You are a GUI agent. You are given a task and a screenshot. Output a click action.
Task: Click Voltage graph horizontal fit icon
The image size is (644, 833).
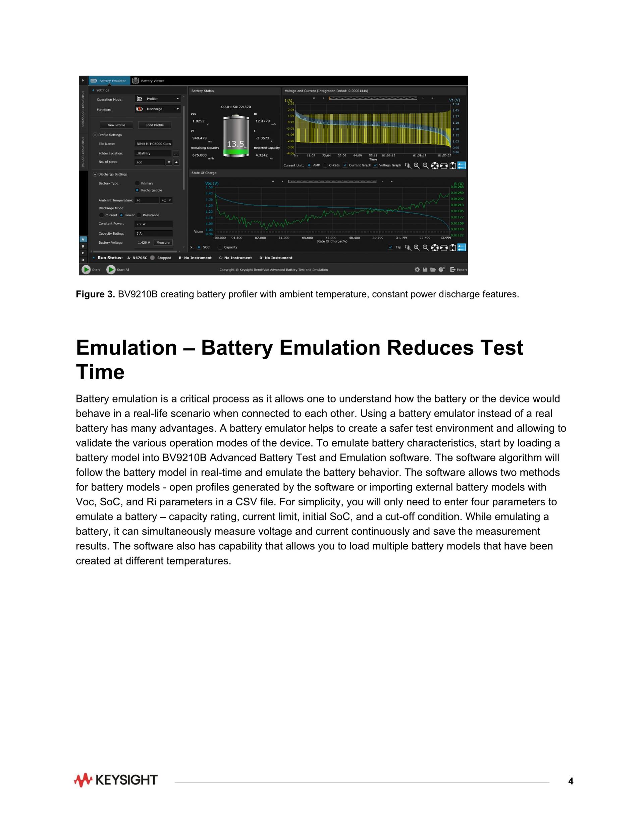pyautogui.click(x=444, y=166)
